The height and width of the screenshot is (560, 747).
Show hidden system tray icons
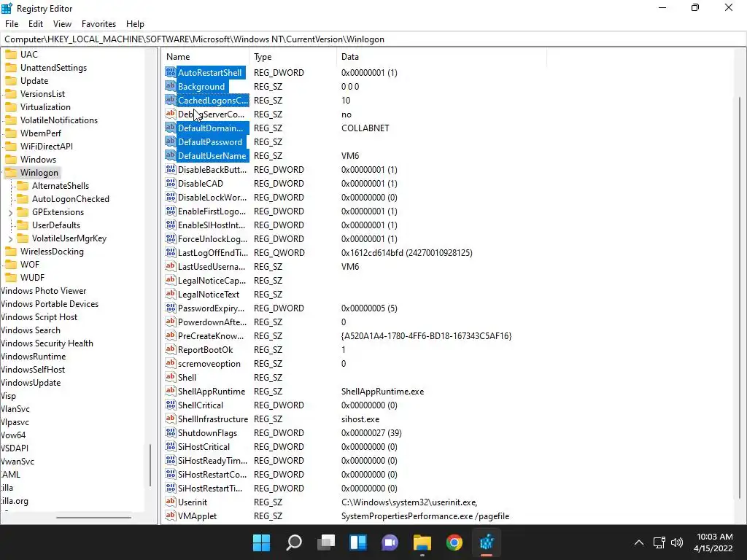(639, 542)
